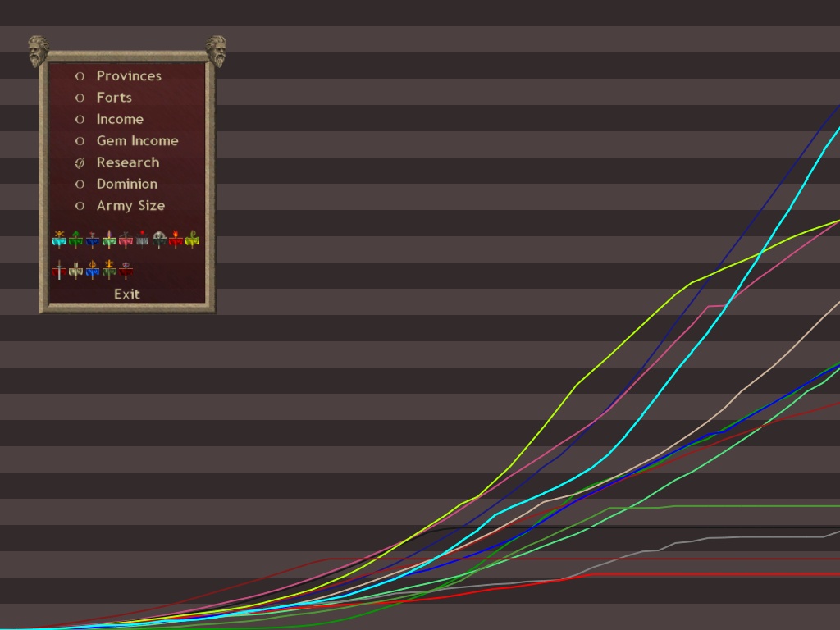Select the Army Size graph option
This screenshot has height=630, width=840.
pyautogui.click(x=120, y=206)
